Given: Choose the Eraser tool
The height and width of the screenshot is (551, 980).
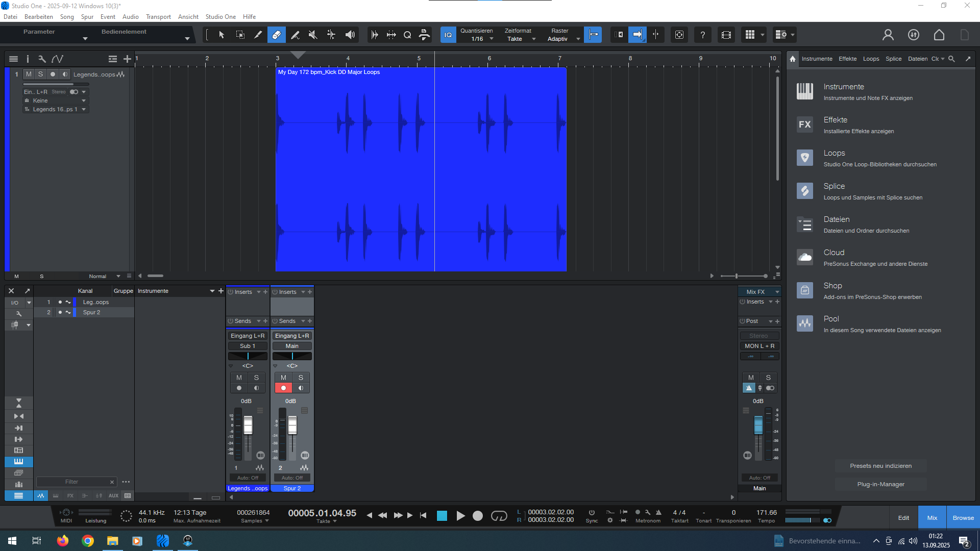Looking at the screenshot, I should click(x=276, y=35).
